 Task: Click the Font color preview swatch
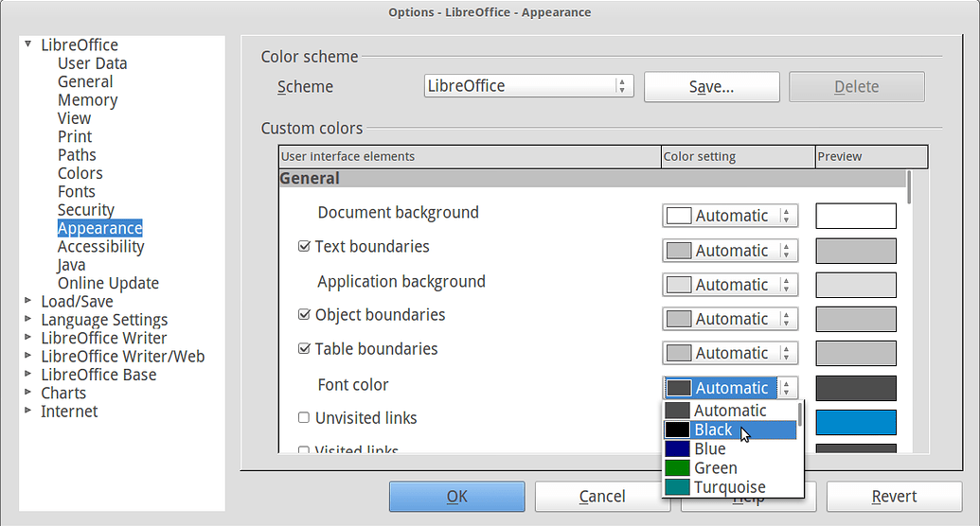coord(856,388)
